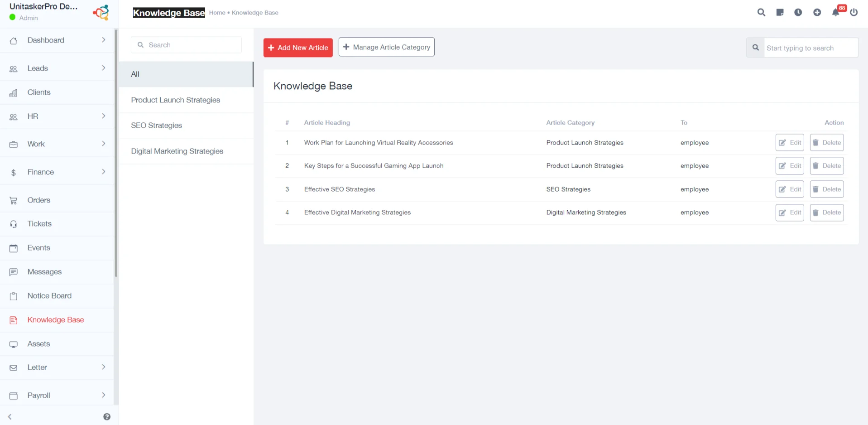Click the HR people icon in sidebar

[14, 117]
